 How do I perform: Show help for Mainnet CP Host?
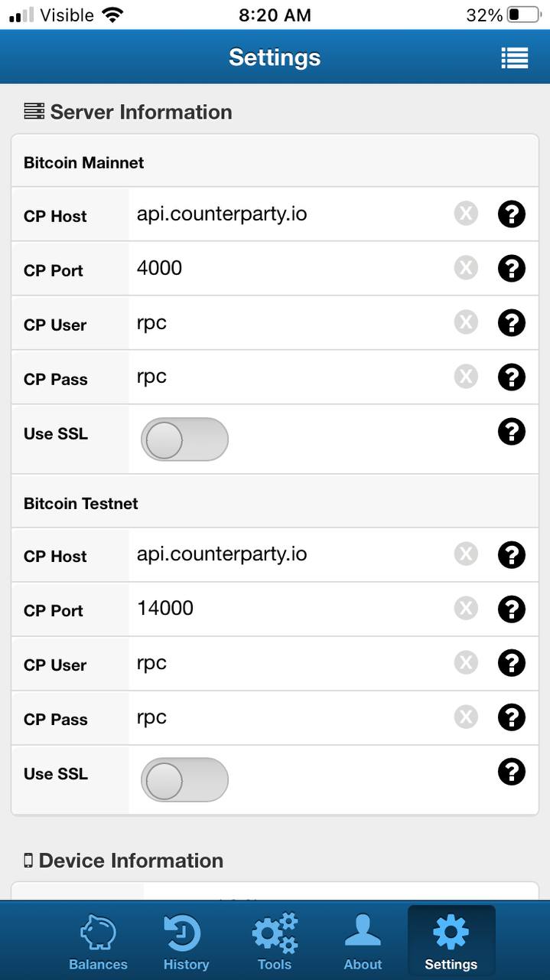[x=512, y=214]
